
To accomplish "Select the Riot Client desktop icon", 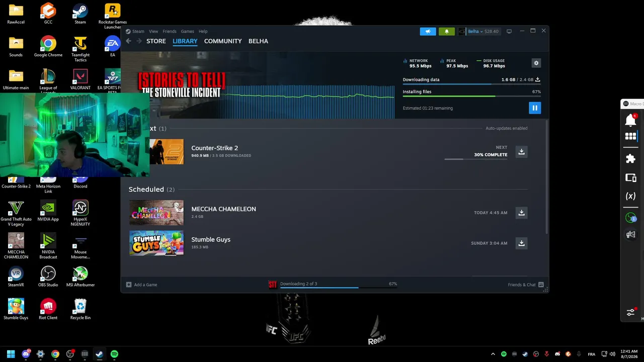I will point(48,309).
